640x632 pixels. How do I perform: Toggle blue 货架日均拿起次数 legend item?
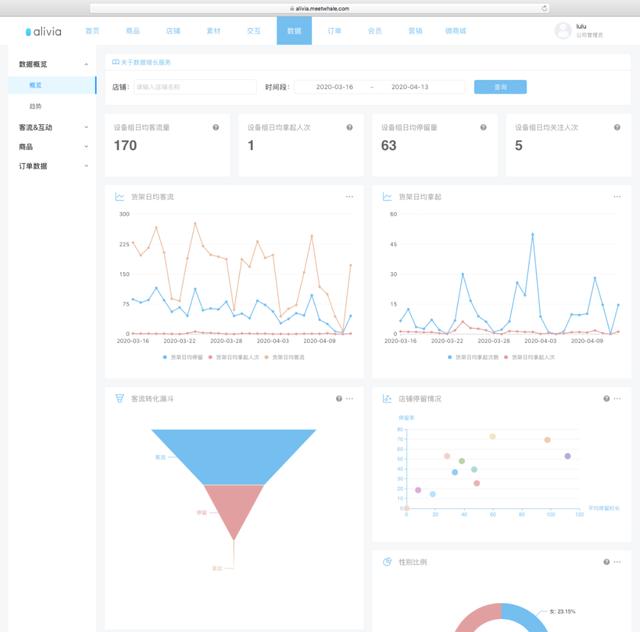tap(473, 357)
